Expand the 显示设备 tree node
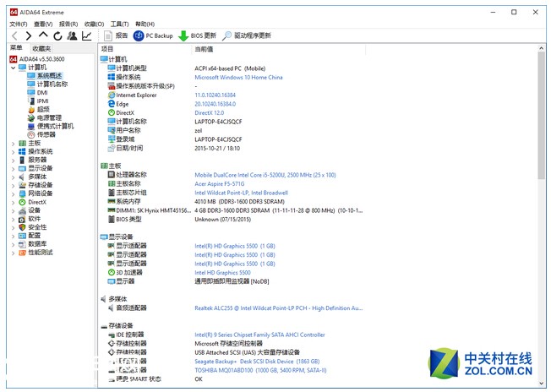Viewport: 551px width, 392px height. (x=13, y=169)
